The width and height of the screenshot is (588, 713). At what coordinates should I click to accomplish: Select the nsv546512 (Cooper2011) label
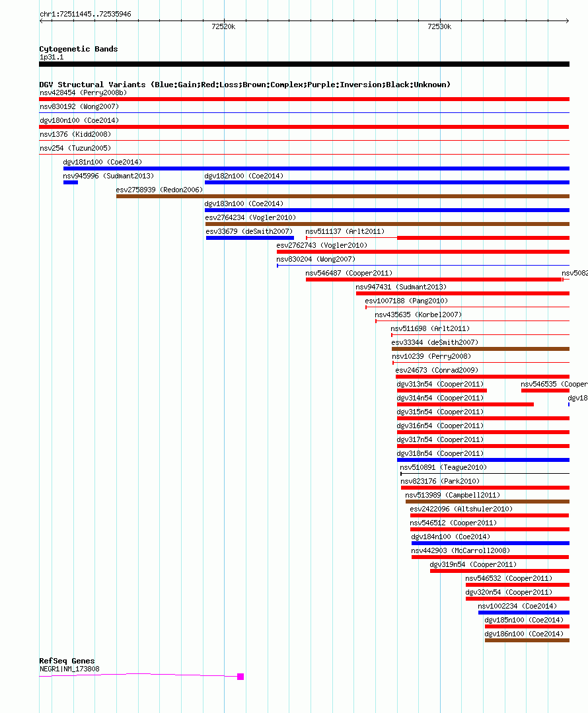[x=453, y=523]
